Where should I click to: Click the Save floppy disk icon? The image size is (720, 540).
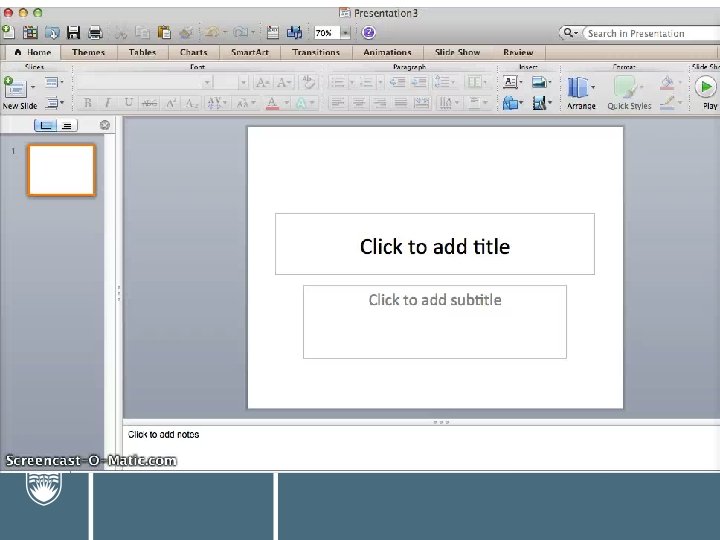(x=73, y=33)
